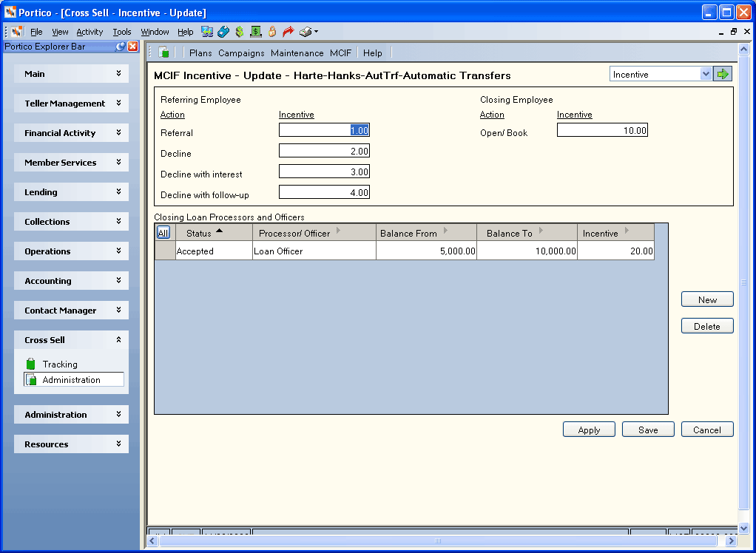Click the 10,000.00 Balance To cell
The width and height of the screenshot is (756, 553).
[x=527, y=251]
